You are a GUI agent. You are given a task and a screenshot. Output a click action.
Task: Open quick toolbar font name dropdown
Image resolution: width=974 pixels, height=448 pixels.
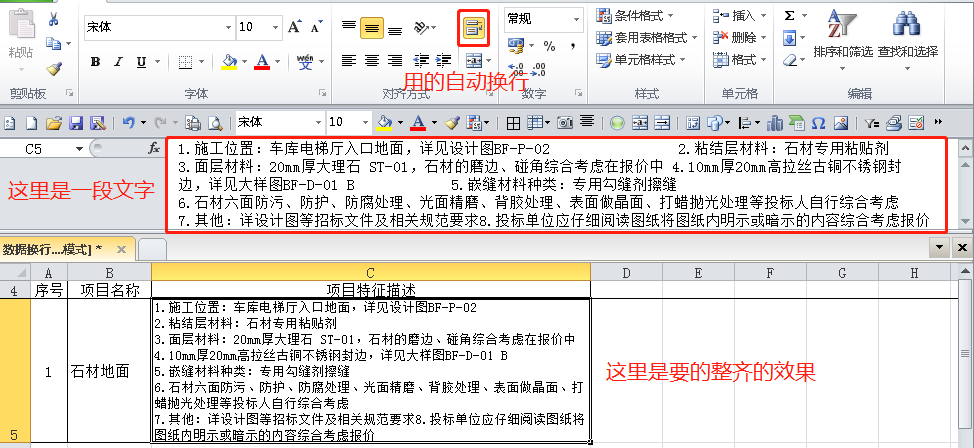pyautogui.click(x=319, y=123)
